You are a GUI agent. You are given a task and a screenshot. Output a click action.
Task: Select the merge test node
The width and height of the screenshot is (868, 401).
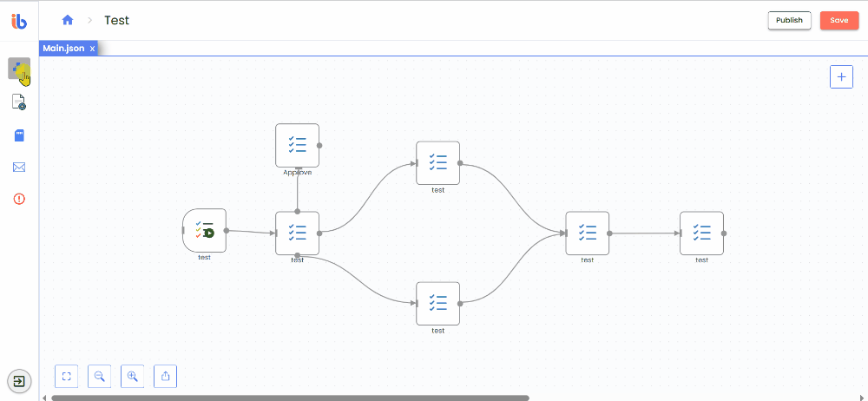(588, 233)
